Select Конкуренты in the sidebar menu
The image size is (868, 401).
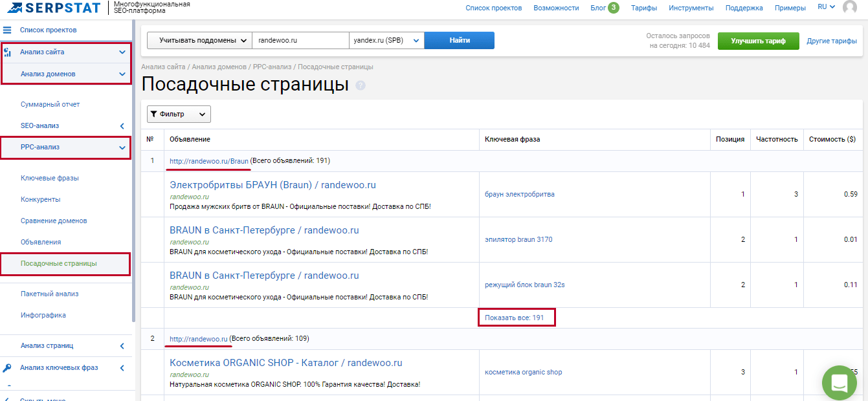pyautogui.click(x=40, y=199)
